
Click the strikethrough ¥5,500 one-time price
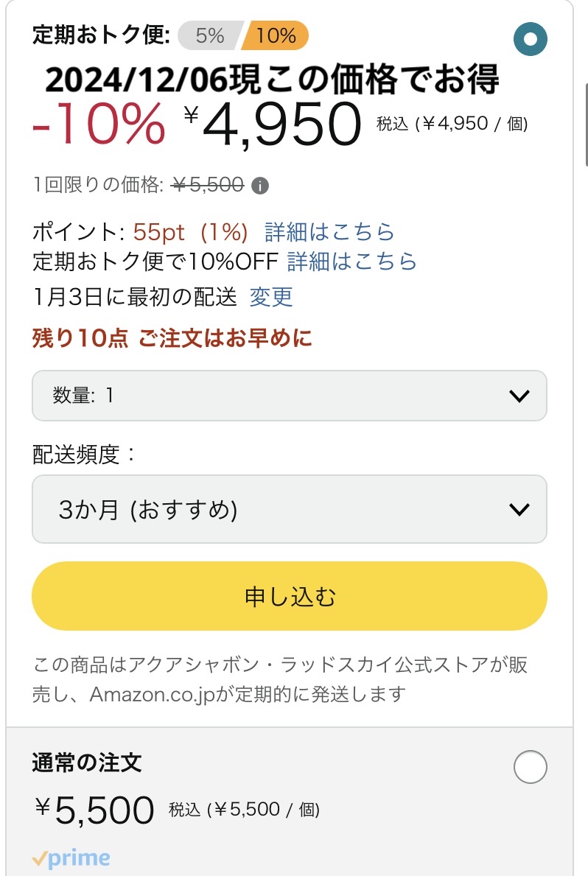pyautogui.click(x=208, y=186)
